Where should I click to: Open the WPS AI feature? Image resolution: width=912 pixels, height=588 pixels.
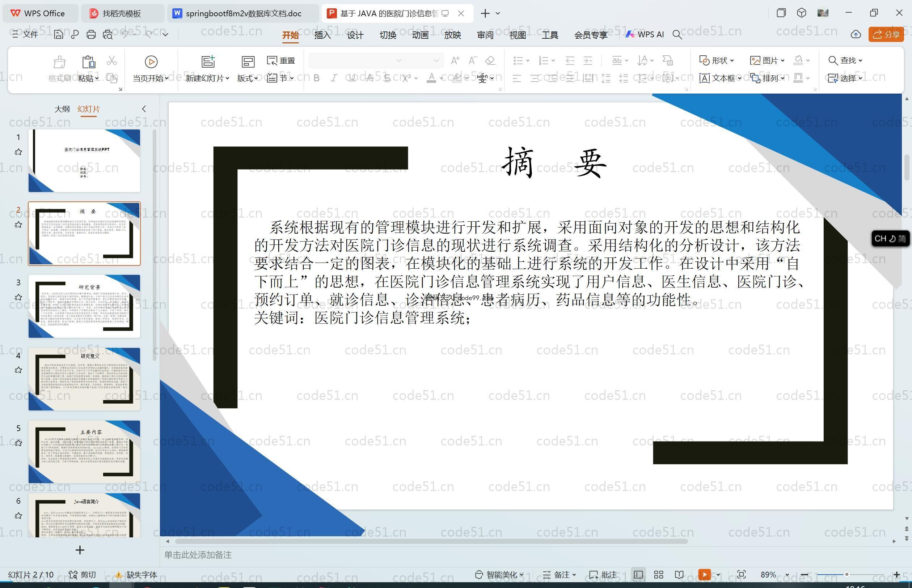645,34
